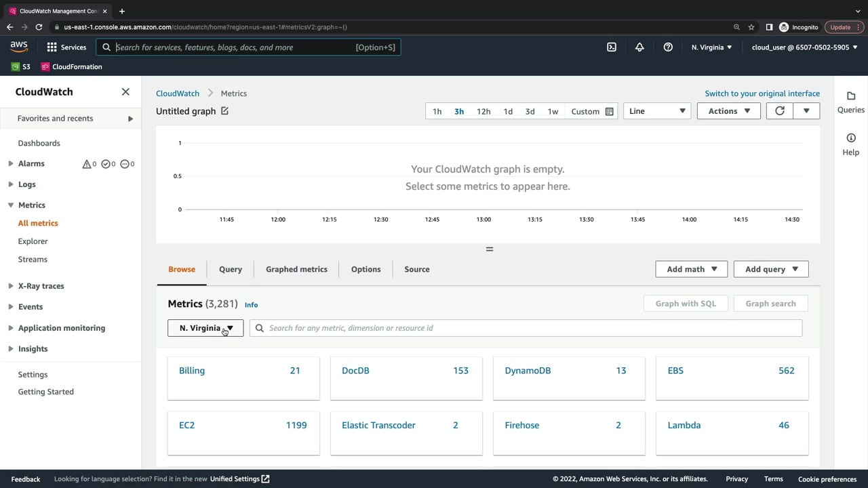Click the notifications bell icon
This screenshot has height=488, width=868.
(639, 47)
